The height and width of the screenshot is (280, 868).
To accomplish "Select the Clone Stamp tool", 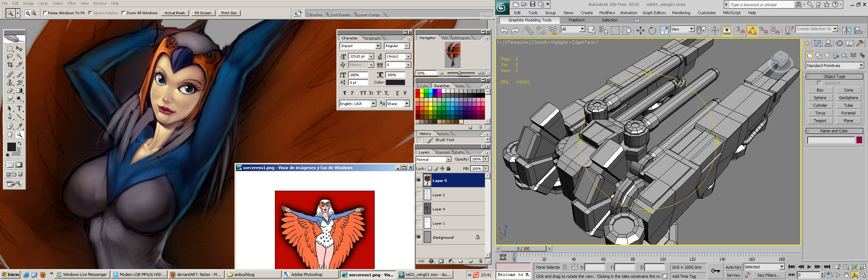I will 10,82.
